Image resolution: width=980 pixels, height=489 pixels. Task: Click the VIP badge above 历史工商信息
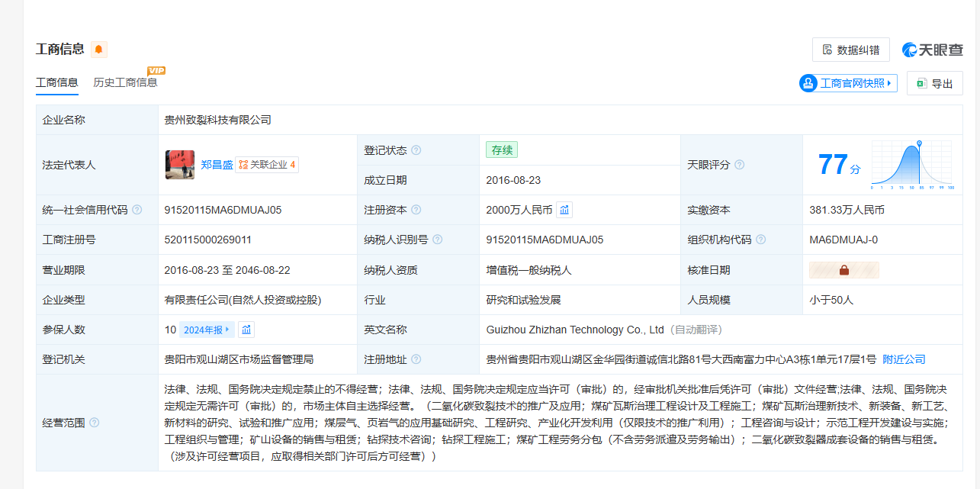(156, 70)
